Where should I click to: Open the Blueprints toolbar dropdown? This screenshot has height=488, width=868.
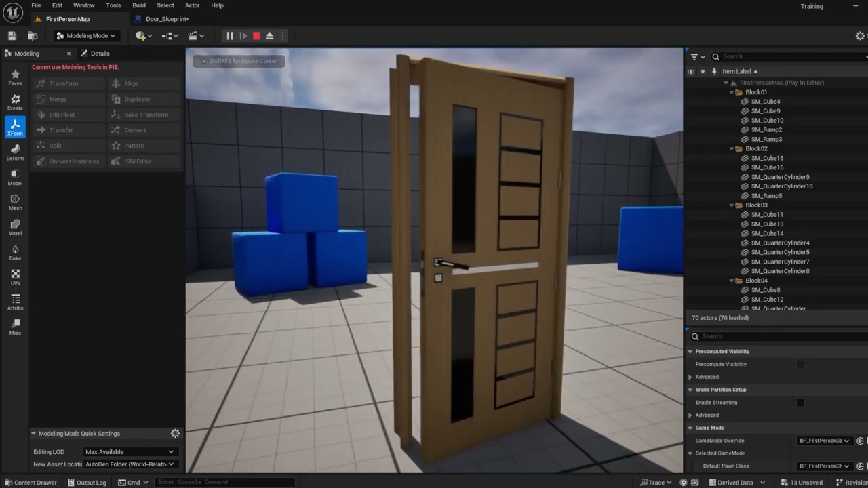pyautogui.click(x=170, y=36)
